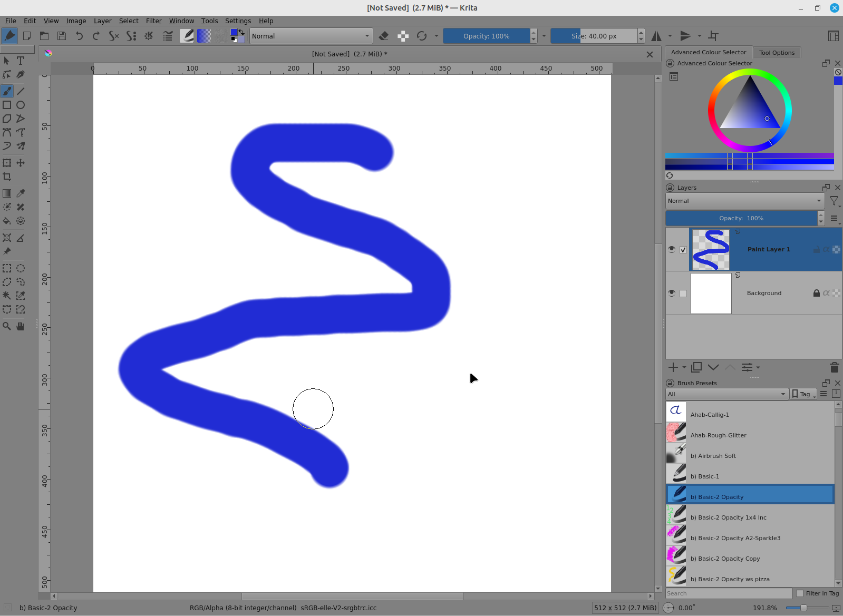The height and width of the screenshot is (616, 843).
Task: Open the Filter menu
Action: point(153,21)
